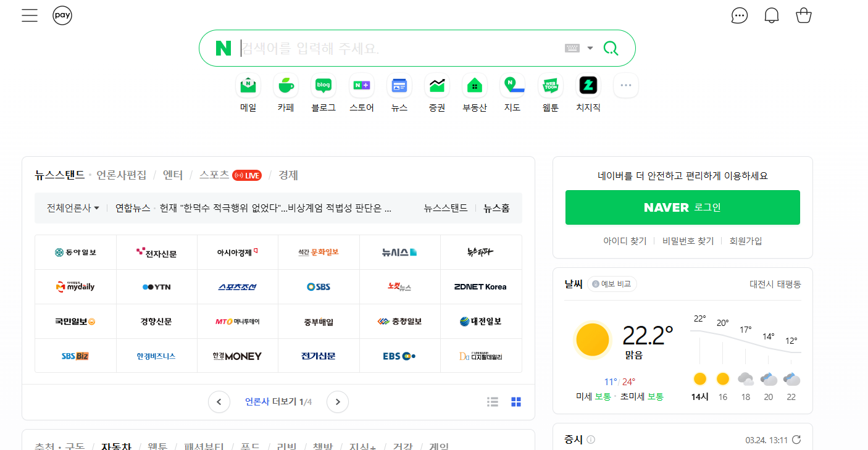
Task: Click the 22.2° current temperature
Action: coord(648,336)
